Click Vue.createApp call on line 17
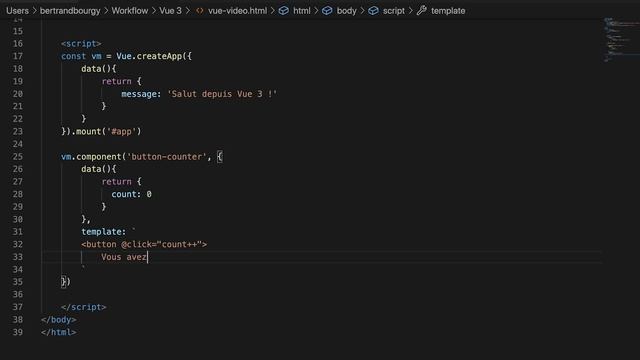 tap(153, 56)
